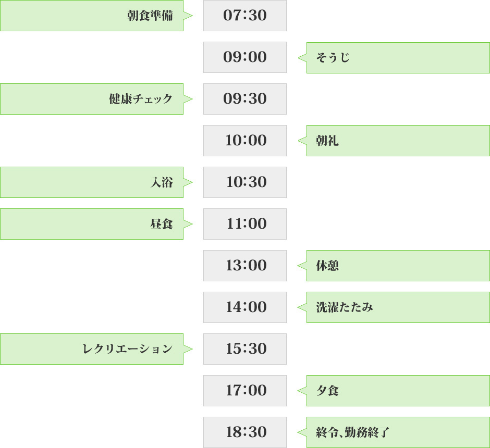The width and height of the screenshot is (490, 448).
Task: Select the 10:30 time box
Action: [x=244, y=182]
